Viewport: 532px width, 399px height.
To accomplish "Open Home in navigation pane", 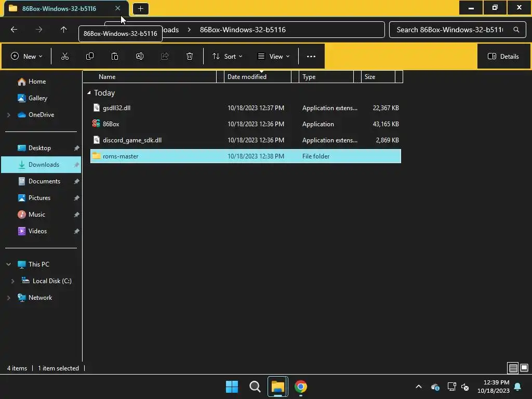I will pyautogui.click(x=37, y=82).
